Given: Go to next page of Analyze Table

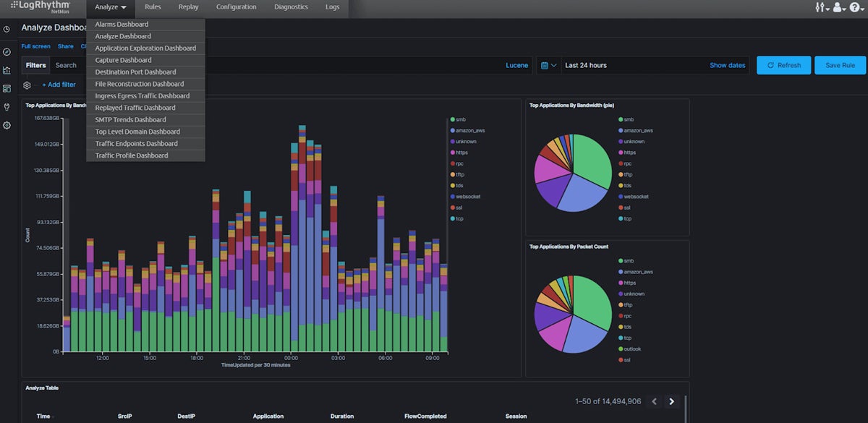Looking at the screenshot, I should pos(672,401).
